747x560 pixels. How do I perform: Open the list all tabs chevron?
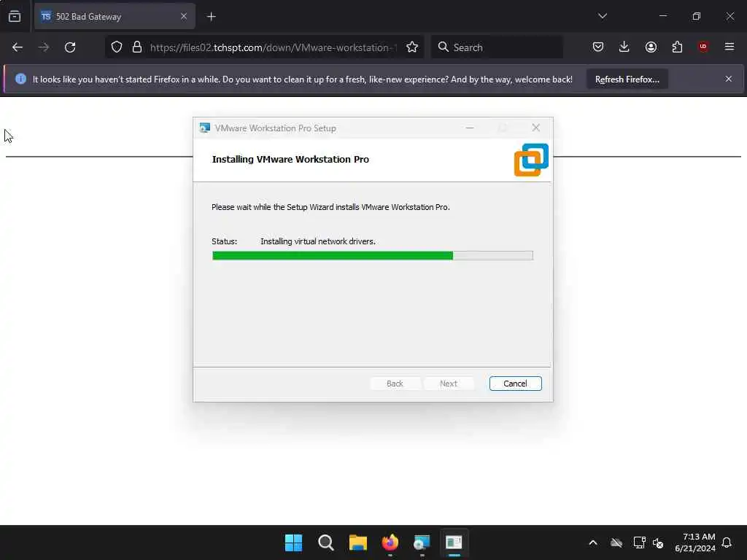602,16
